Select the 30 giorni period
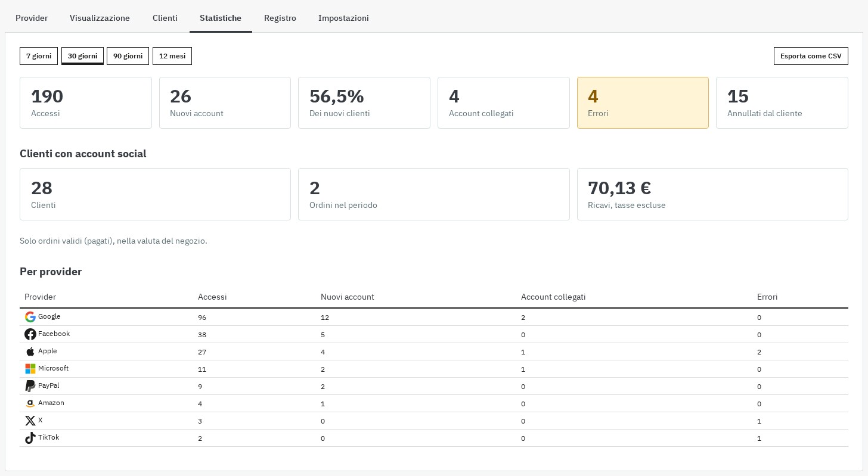This screenshot has width=868, height=476. (82, 56)
